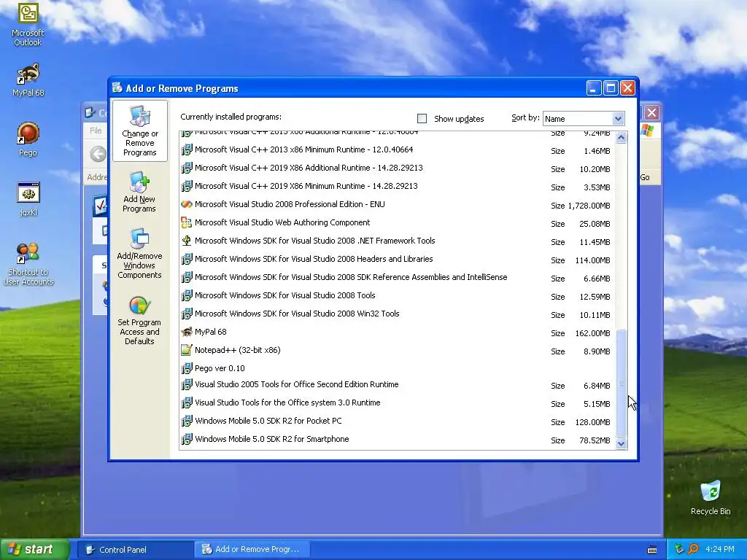Click scrollbar down arrow in programs list
Image resolution: width=747 pixels, height=560 pixels.
[621, 443]
